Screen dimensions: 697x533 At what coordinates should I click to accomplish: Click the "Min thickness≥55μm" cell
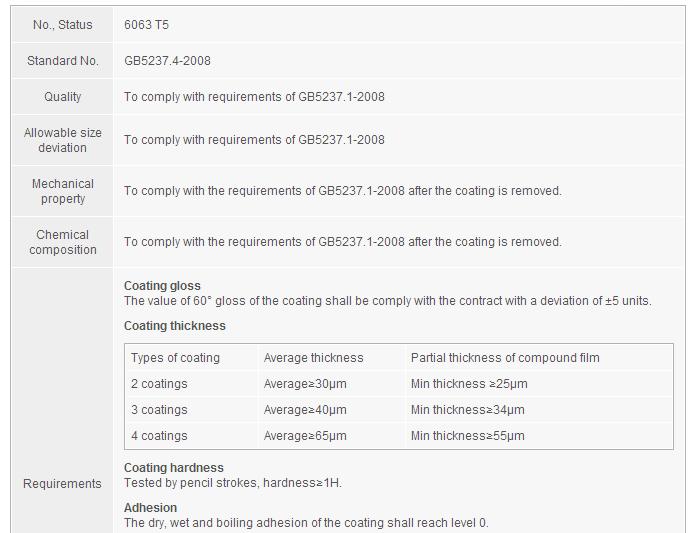point(467,436)
